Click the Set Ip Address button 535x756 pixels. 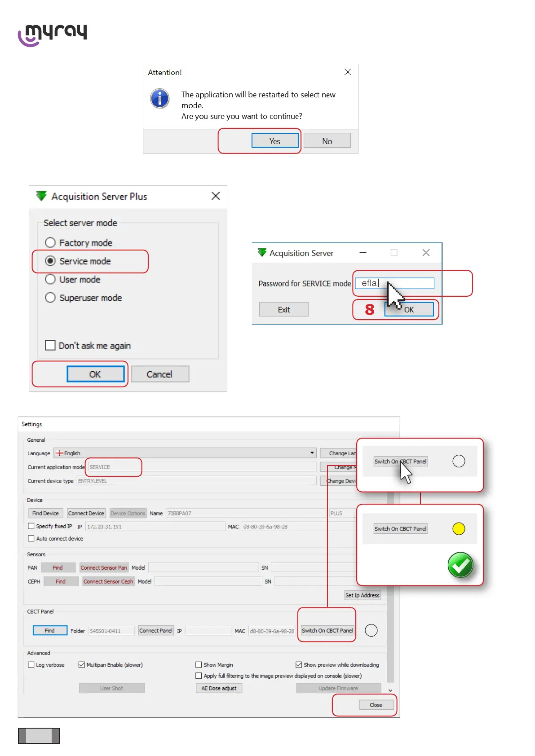click(x=363, y=595)
